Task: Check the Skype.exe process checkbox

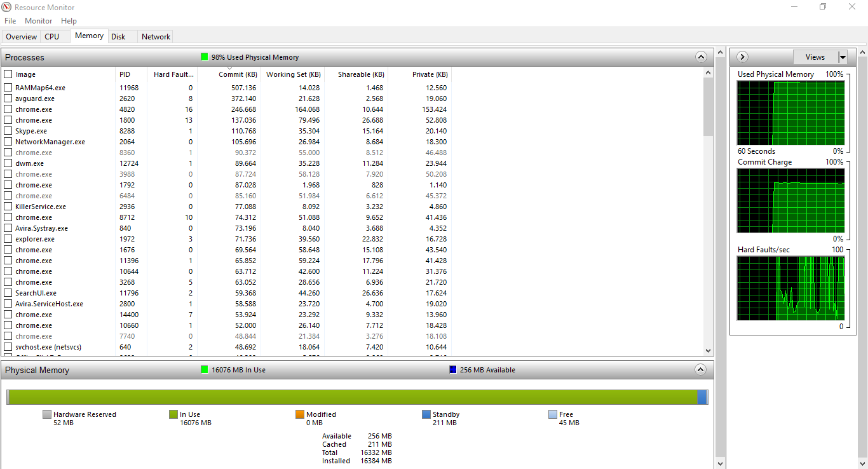Action: point(8,130)
